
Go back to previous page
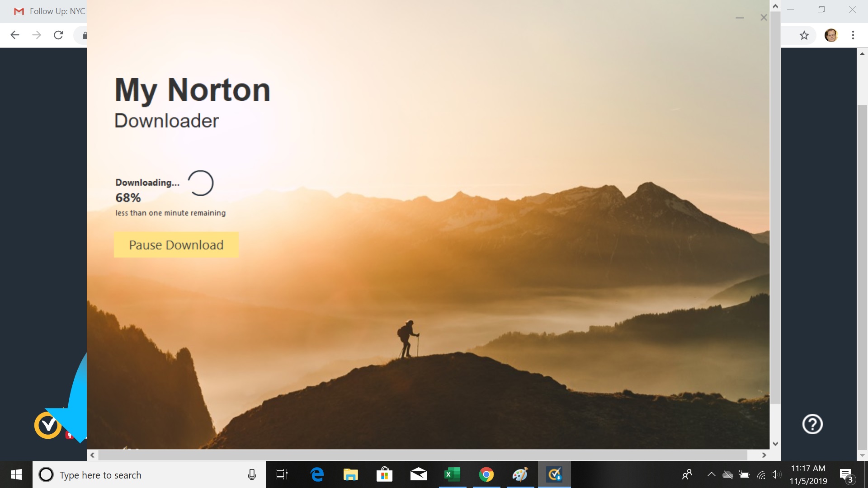click(15, 35)
